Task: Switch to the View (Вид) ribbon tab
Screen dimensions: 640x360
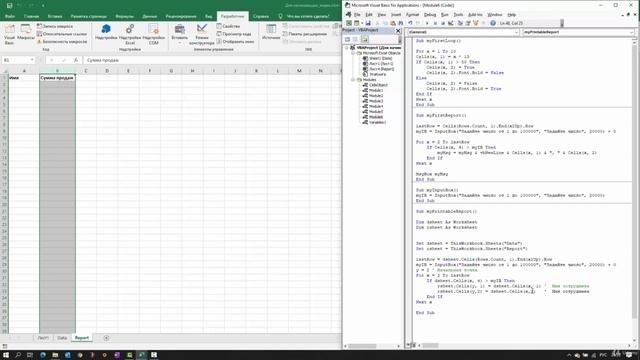Action: [x=209, y=16]
